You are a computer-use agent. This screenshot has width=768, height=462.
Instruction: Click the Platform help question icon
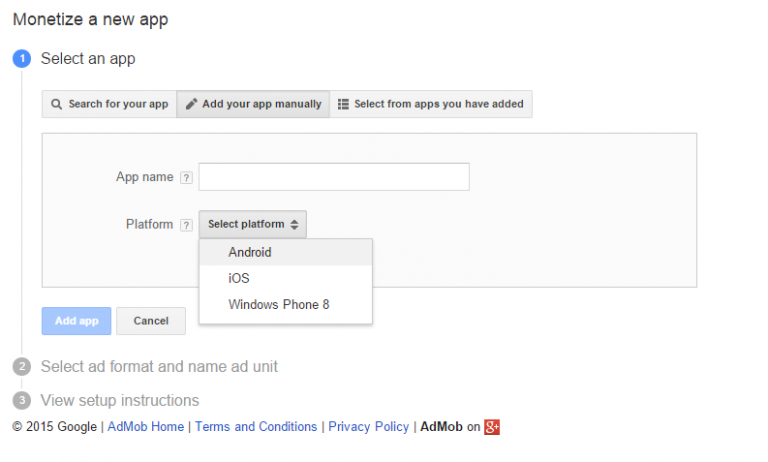pos(186,225)
